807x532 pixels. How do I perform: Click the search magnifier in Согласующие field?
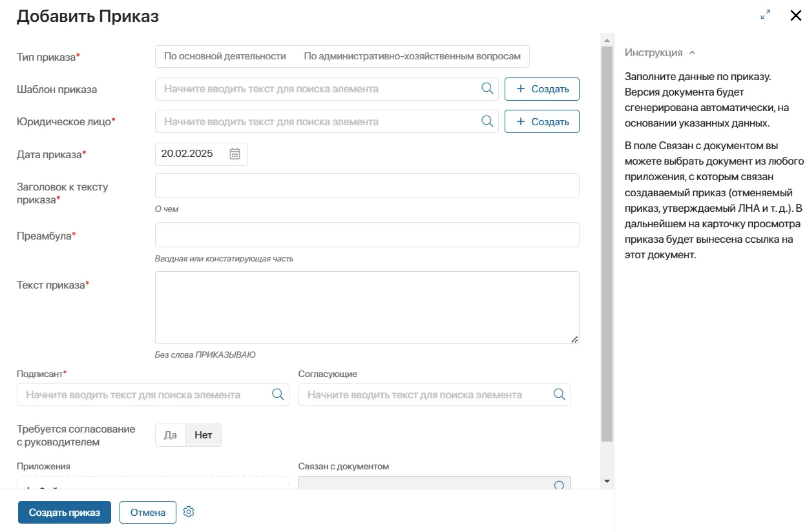558,394
